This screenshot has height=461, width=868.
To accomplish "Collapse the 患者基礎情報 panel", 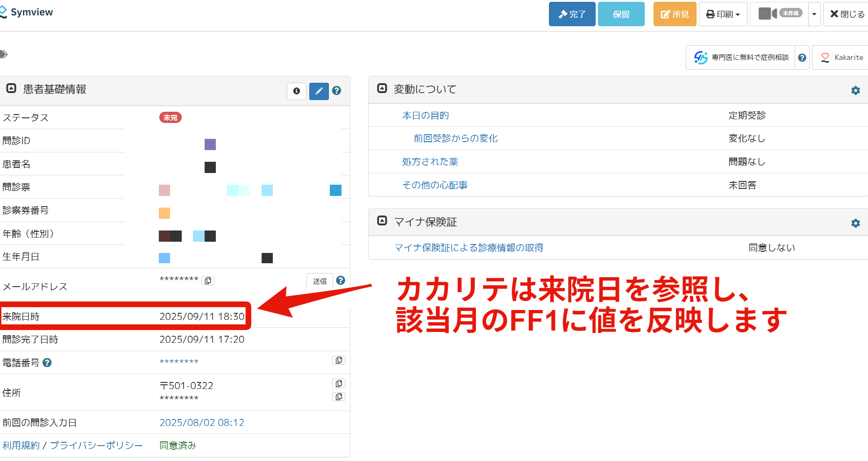I will pos(11,88).
